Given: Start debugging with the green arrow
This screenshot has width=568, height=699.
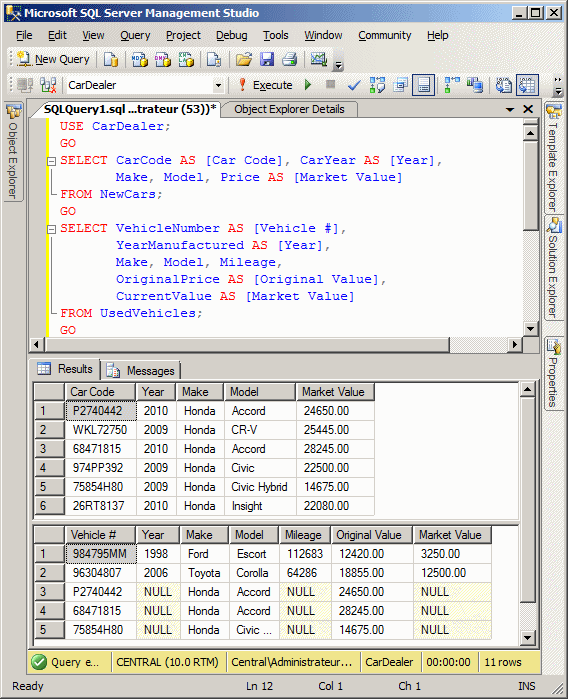Looking at the screenshot, I should coord(308,85).
